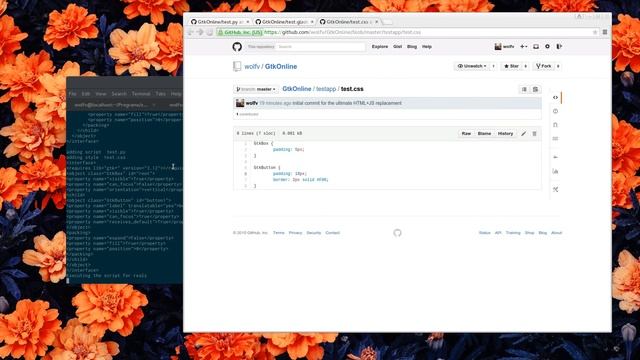Bookmark the page with the star icon

tap(595, 32)
